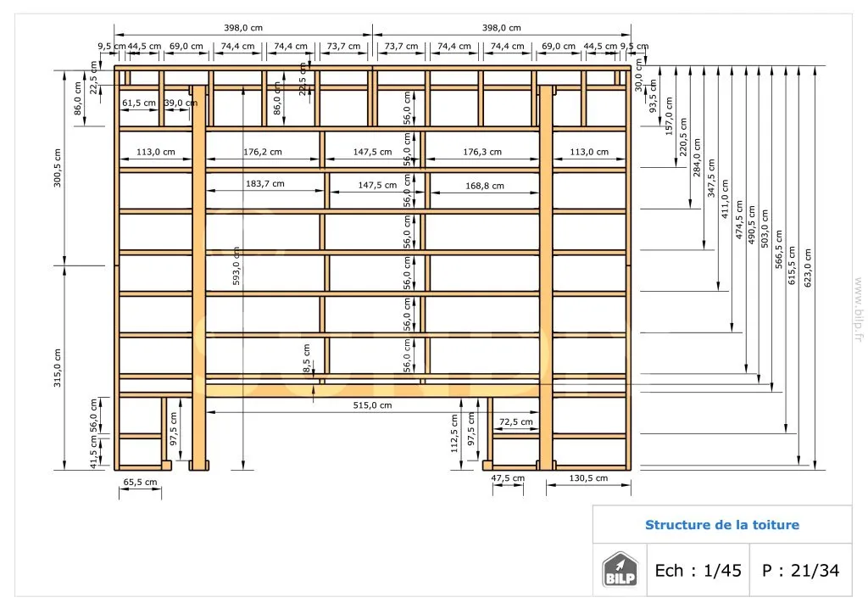Click the 176,2 cm dimension label

262,153
